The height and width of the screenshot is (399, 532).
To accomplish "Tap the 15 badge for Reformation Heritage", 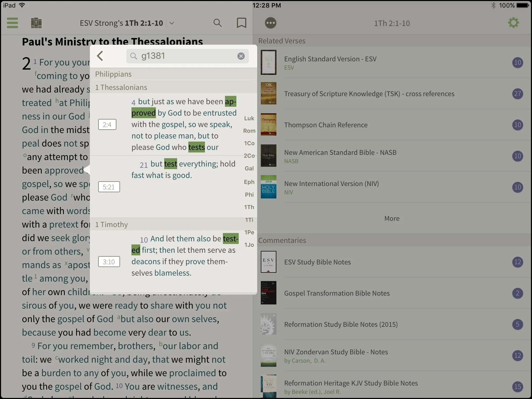I will tap(517, 387).
